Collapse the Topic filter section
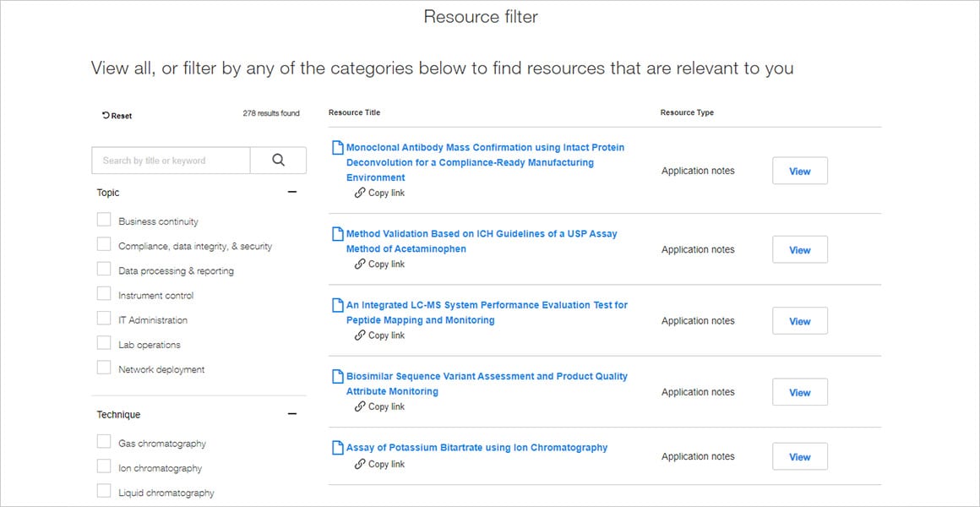This screenshot has height=507, width=980. [x=292, y=193]
